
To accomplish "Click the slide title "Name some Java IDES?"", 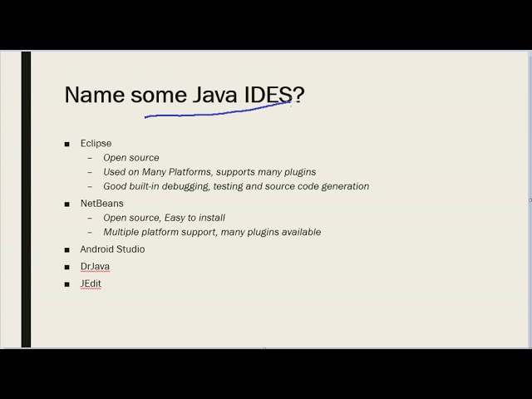I will [x=185, y=95].
